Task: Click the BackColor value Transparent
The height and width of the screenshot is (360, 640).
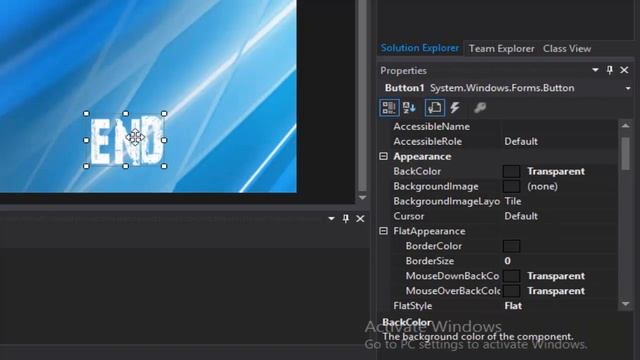Action: [x=556, y=171]
